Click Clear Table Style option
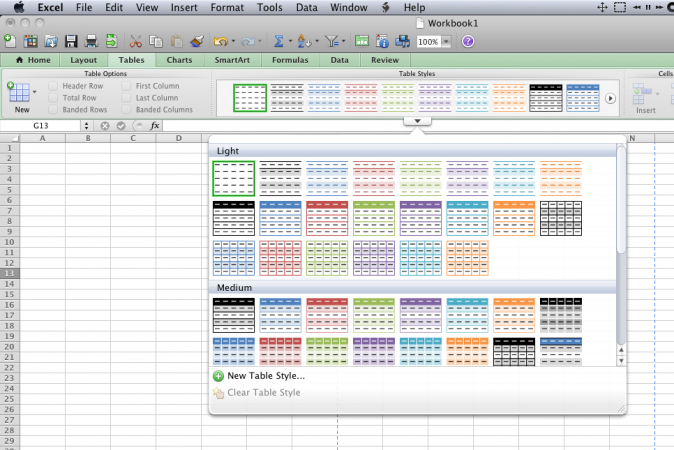Screen dimensions: 674x450 [x=264, y=392]
